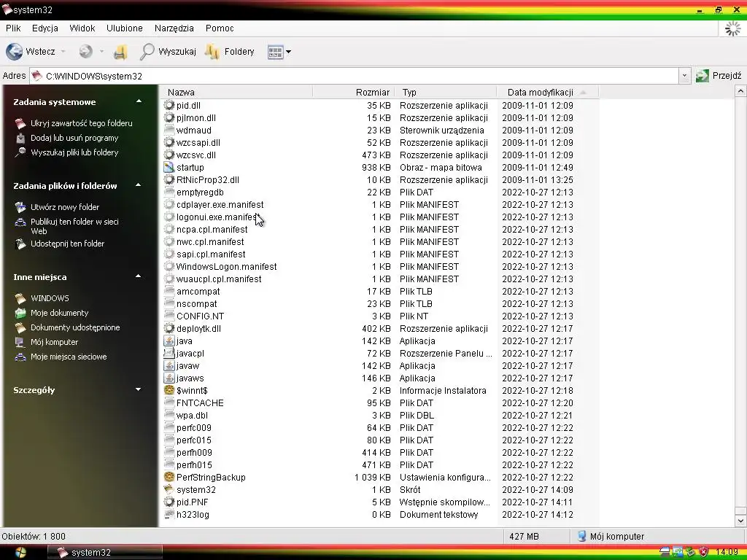The image size is (747, 560).
Task: Click the file list scroll up arrow
Action: [x=740, y=90]
